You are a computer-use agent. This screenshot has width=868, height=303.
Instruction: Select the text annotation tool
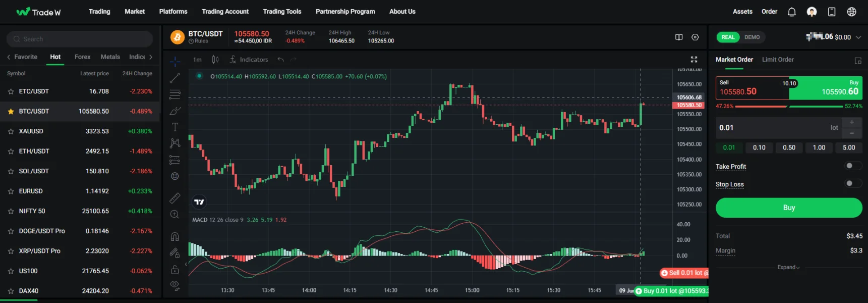pyautogui.click(x=175, y=127)
